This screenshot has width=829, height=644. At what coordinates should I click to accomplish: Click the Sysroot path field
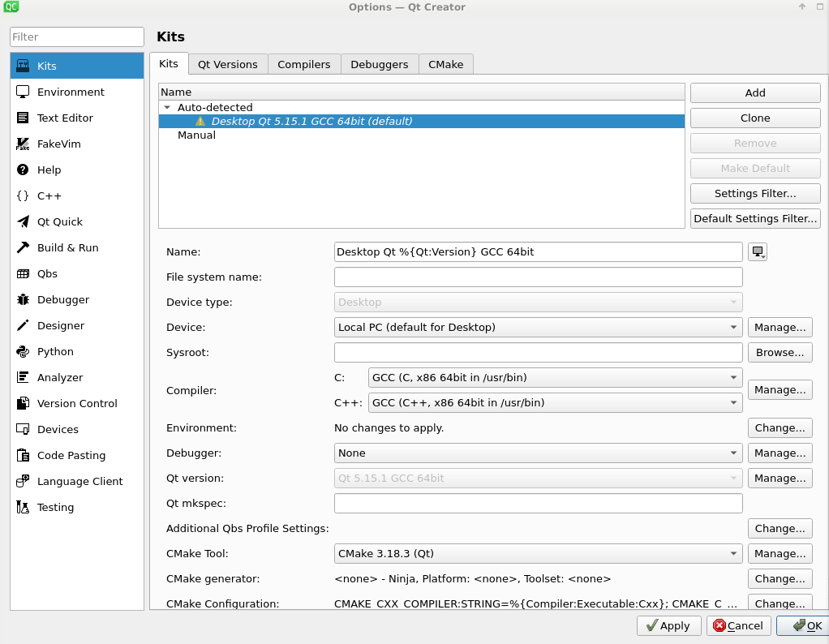539,353
